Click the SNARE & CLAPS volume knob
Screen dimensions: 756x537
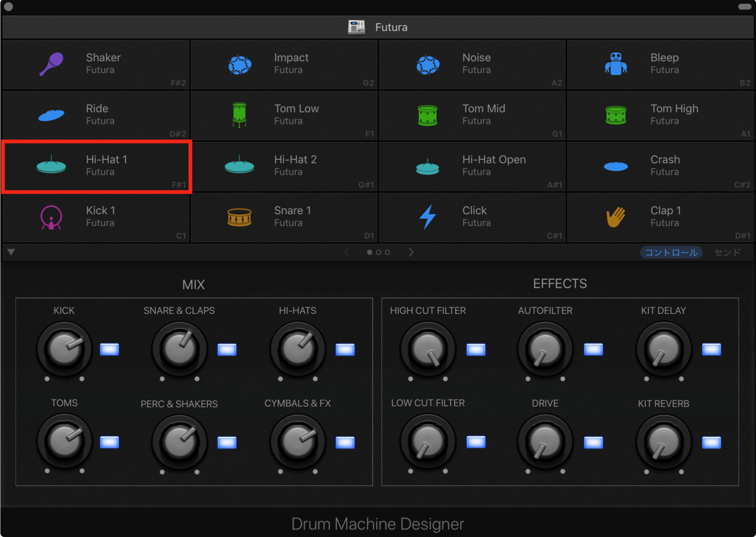180,349
